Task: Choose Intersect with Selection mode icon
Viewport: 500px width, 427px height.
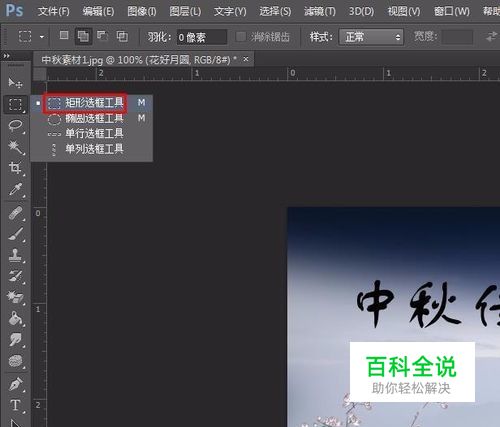Action: click(x=122, y=36)
